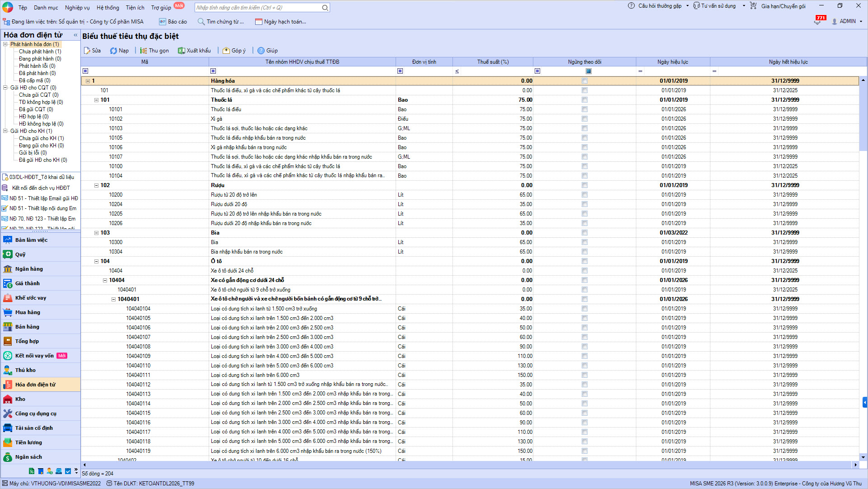The image size is (868, 489).
Task: Click the notification bell with 771 badge
Action: (818, 21)
